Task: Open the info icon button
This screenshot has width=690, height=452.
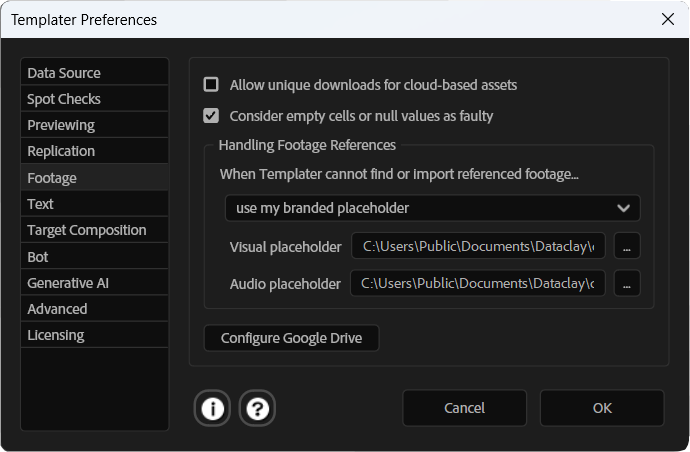Action: tap(213, 408)
